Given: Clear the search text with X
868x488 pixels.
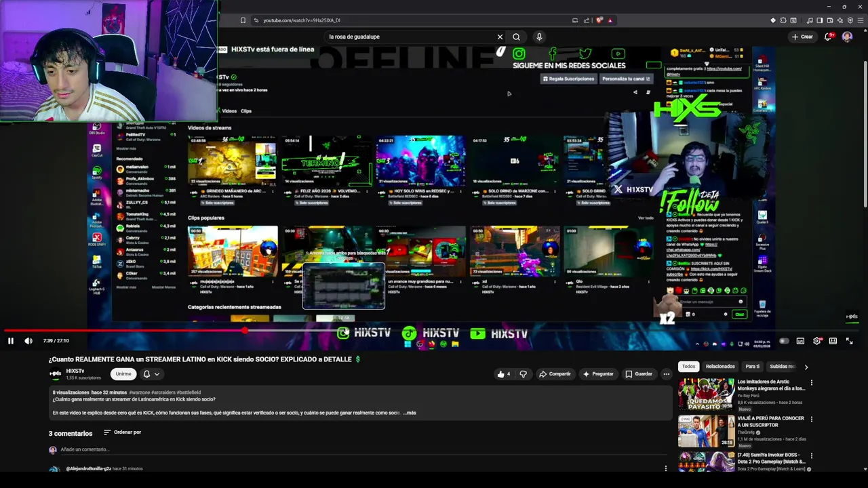Looking at the screenshot, I should (x=500, y=37).
